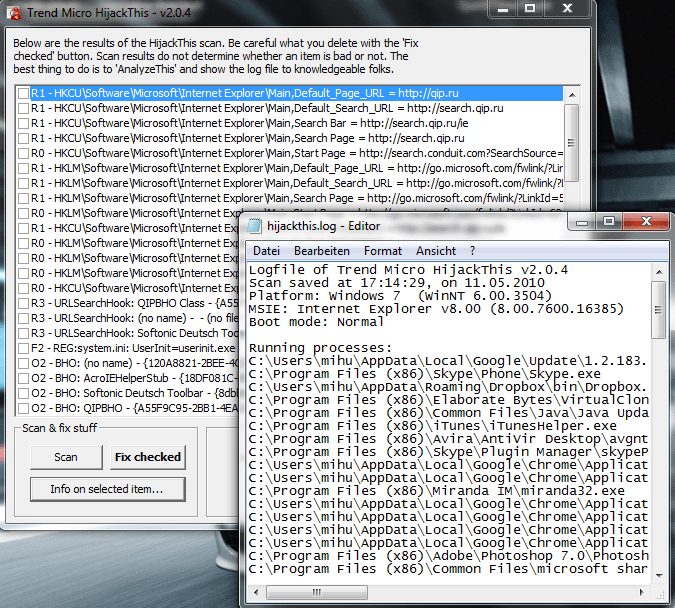Click the 'Boot mode: Normal' line in Editor
The height and width of the screenshot is (608, 675).
(x=316, y=322)
